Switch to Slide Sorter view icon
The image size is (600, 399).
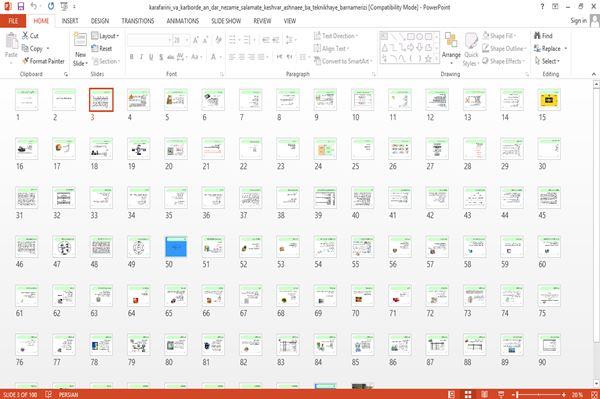tap(468, 394)
